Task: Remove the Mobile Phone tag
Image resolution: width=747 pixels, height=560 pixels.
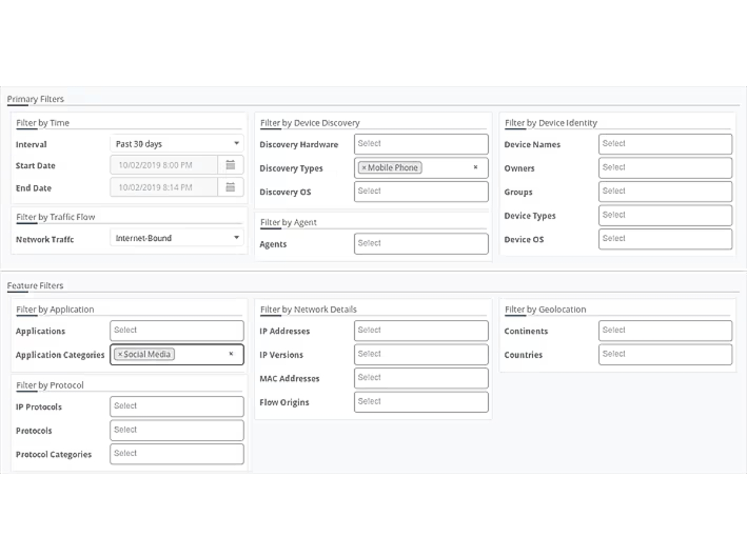Action: pos(364,168)
